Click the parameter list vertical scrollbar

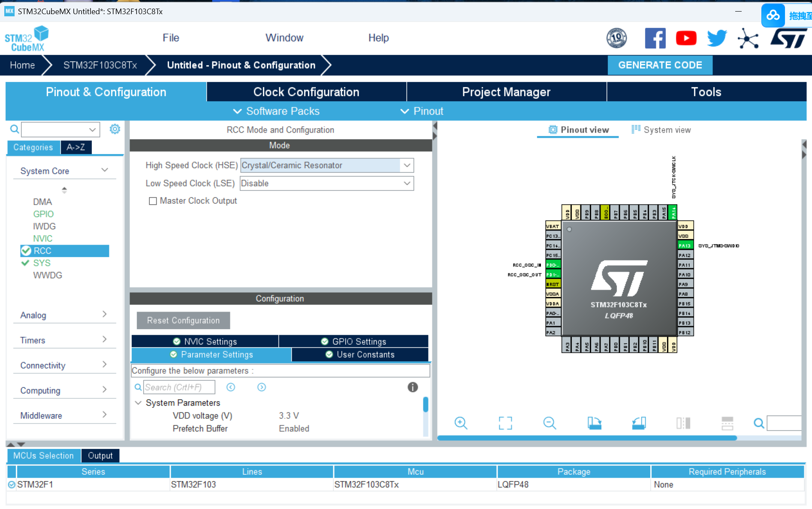click(x=426, y=404)
